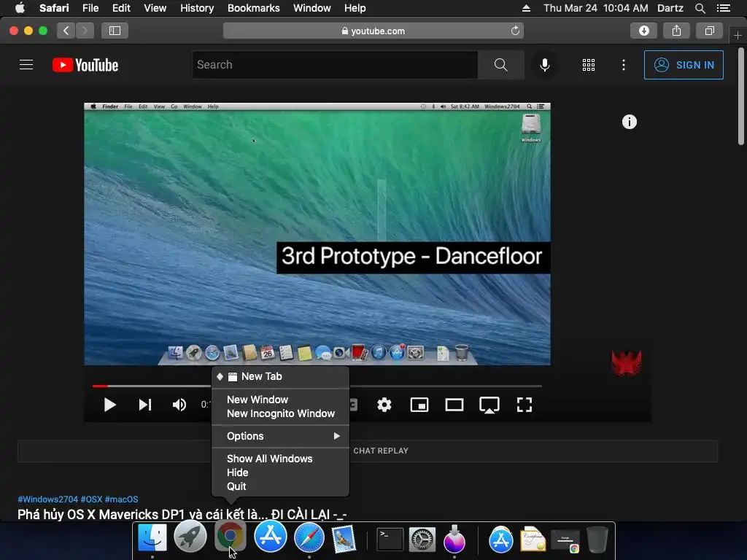Choose New Window from Chrome menu
This screenshot has width=747, height=560.
click(x=280, y=400)
